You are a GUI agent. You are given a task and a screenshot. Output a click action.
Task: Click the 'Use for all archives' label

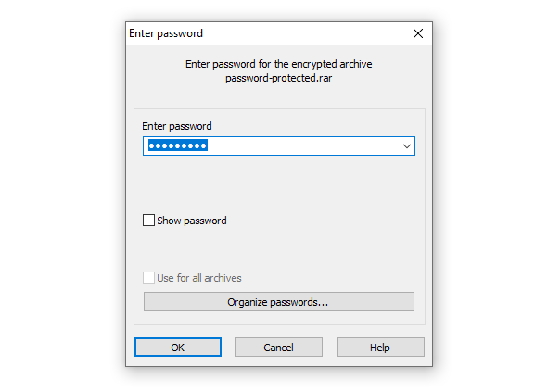pos(198,278)
